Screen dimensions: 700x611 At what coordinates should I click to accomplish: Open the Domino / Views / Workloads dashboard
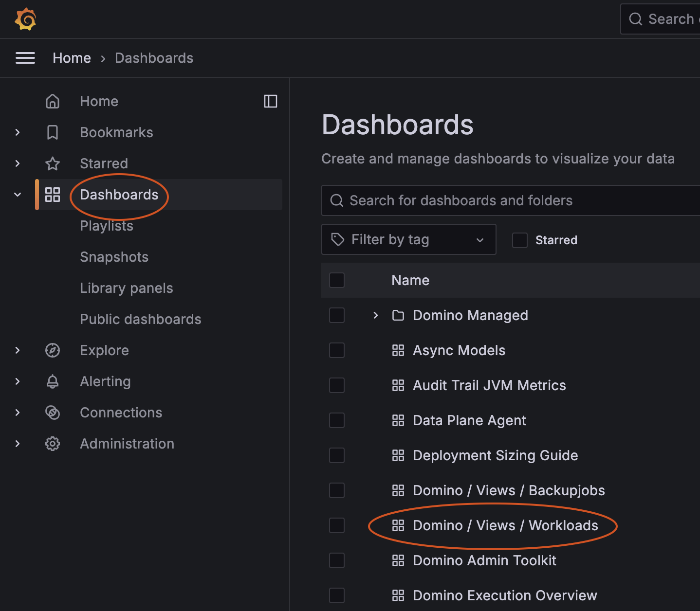[x=505, y=525]
